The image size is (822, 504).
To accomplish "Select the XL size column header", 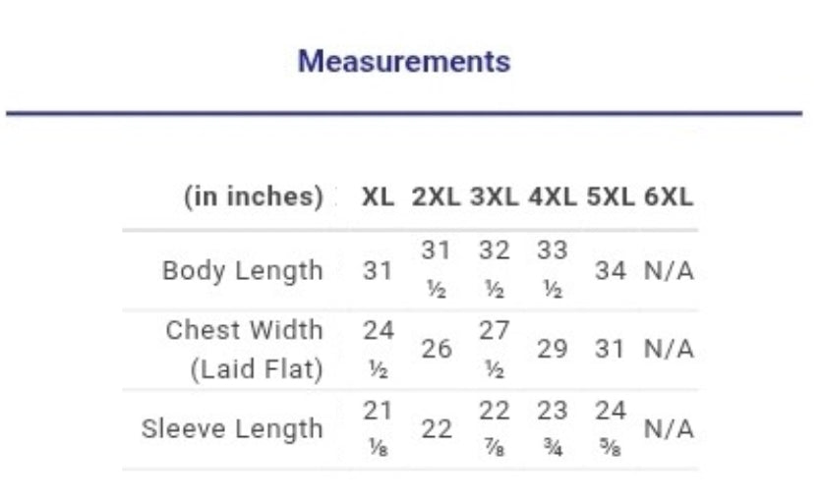I will click(x=378, y=197).
